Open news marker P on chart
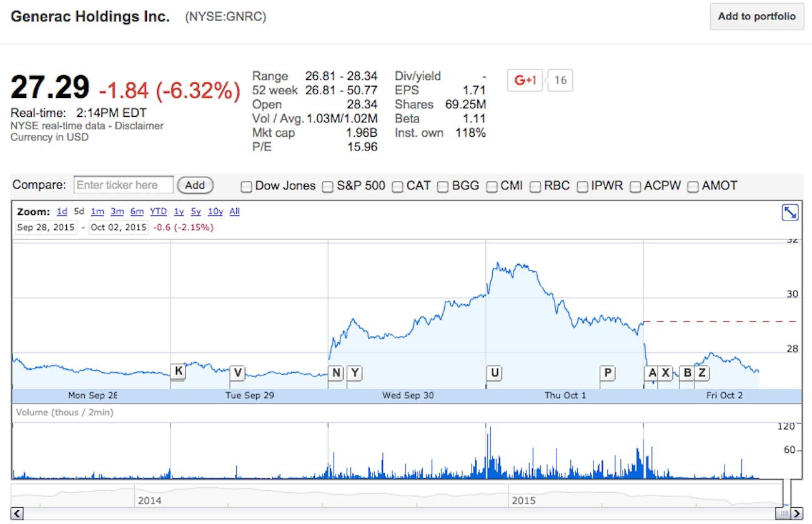The width and height of the screenshot is (812, 524). (x=608, y=373)
